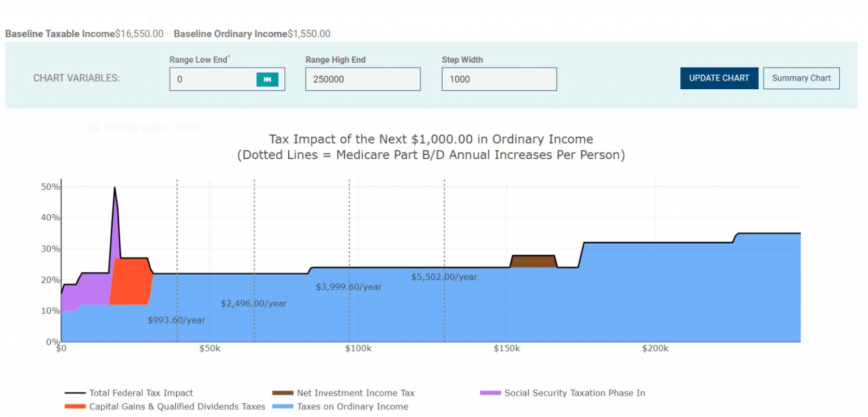Click the orange Capital Gains legend swatch
Screen dimensions: 868x417
(x=75, y=406)
